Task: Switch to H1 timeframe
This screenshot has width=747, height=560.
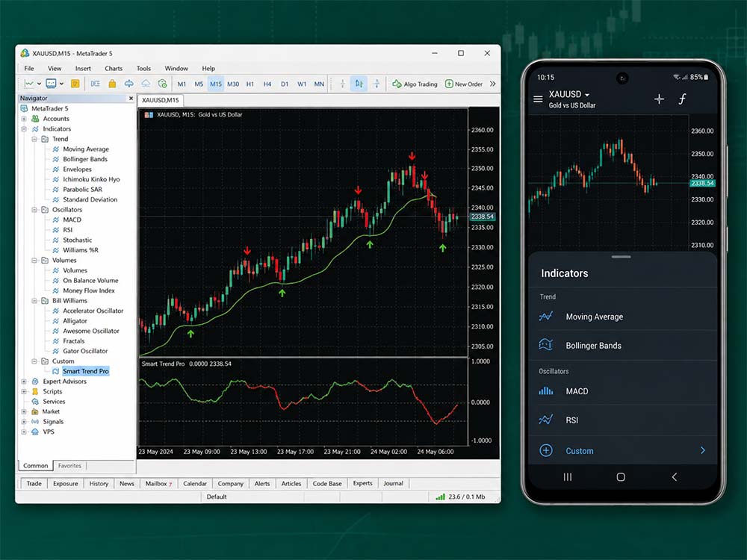Action: (x=250, y=84)
